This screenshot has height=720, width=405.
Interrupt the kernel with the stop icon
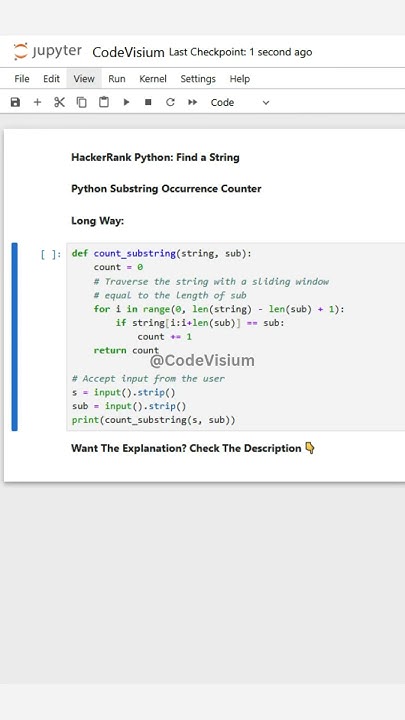click(x=148, y=102)
